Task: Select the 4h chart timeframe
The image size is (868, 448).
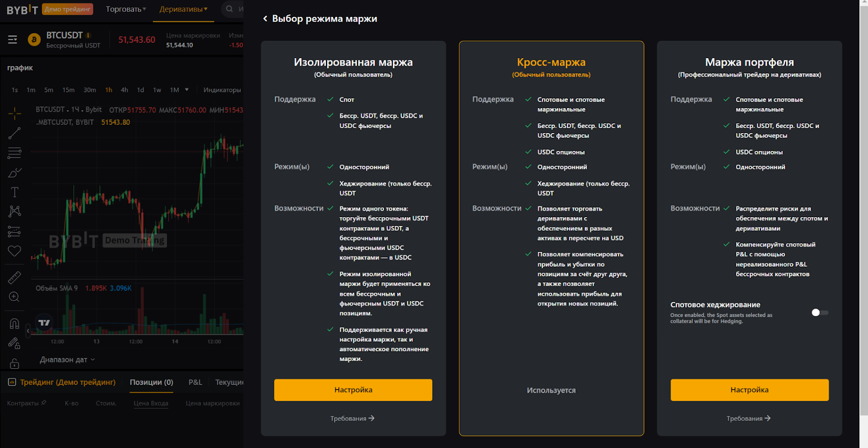Action: (x=124, y=90)
